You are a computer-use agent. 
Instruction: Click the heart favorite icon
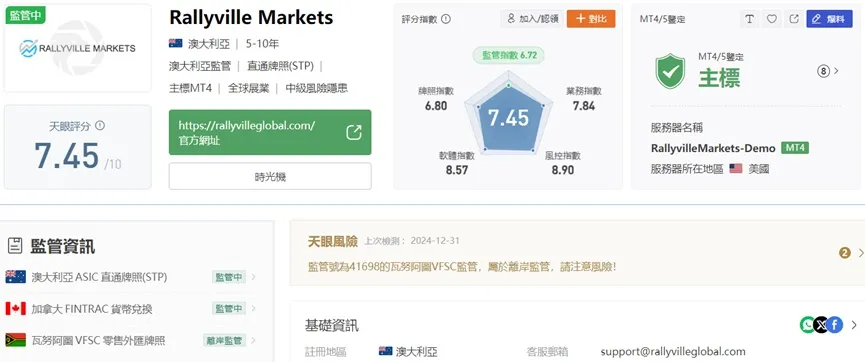772,19
